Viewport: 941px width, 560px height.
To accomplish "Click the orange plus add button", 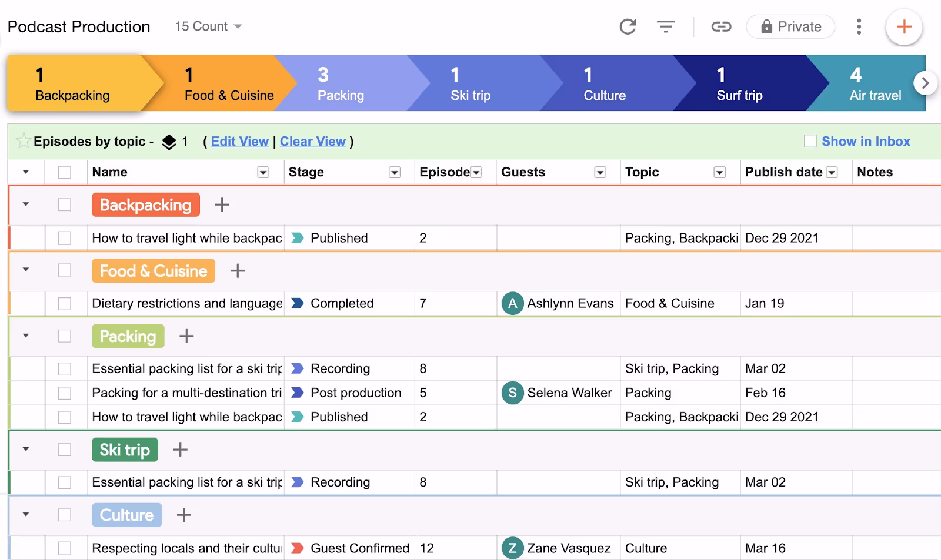I will 904,27.
